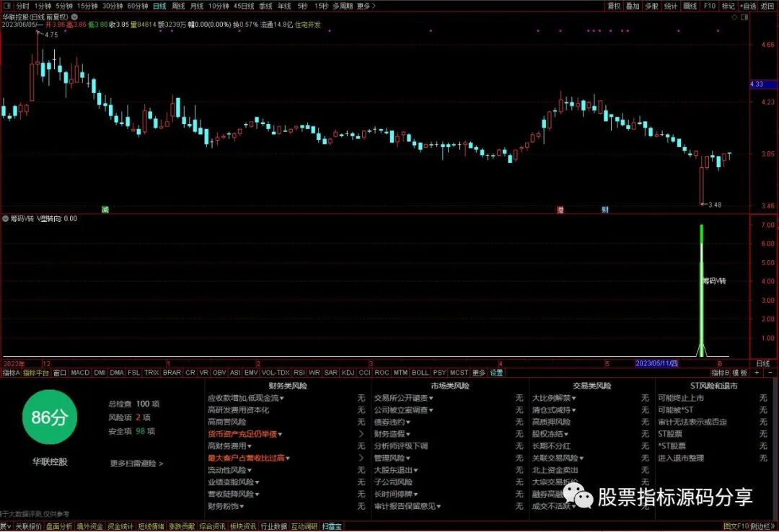The image size is (779, 532).
Task: Open 资金统计 bottom tab
Action: [120, 526]
